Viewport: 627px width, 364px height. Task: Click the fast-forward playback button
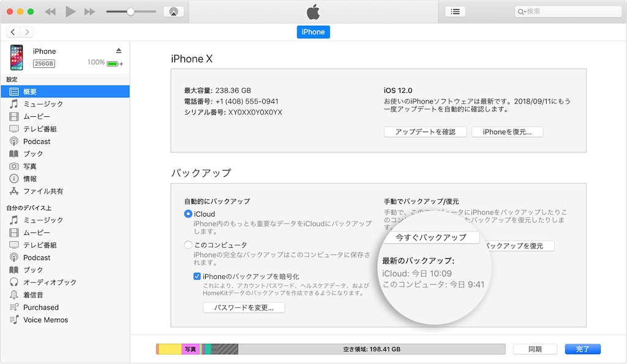tap(89, 12)
